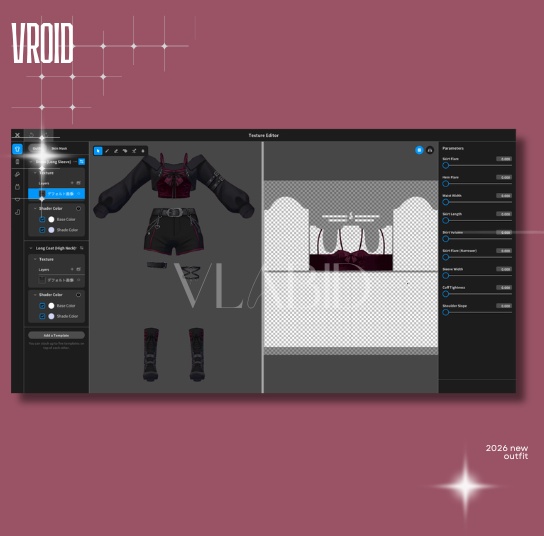
Task: Click the Sleeve Width slider handle
Action: (x=446, y=276)
